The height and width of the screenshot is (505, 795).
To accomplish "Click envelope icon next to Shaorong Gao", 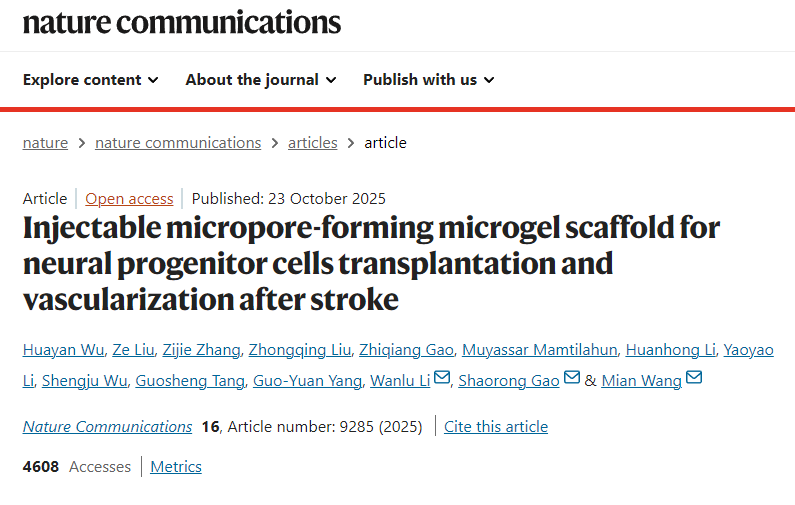I will 572,379.
